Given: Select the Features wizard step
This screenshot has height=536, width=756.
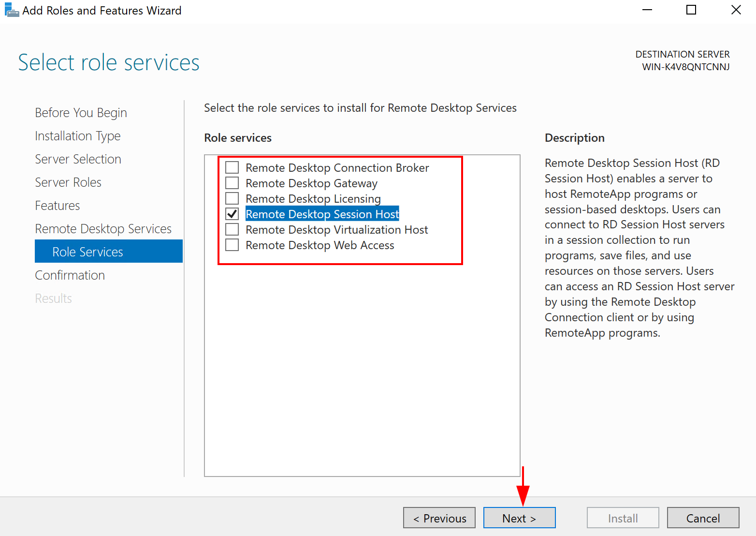Looking at the screenshot, I should [57, 205].
